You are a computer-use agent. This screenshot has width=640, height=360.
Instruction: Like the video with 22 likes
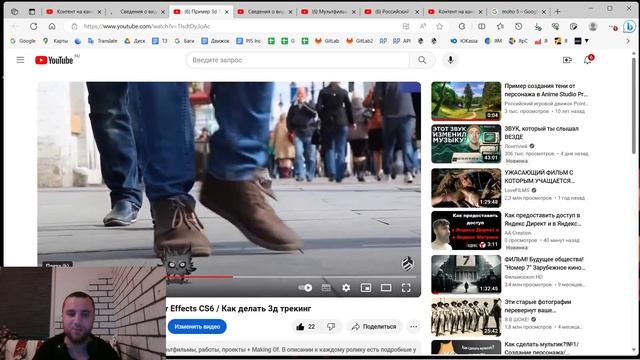pyautogui.click(x=305, y=327)
